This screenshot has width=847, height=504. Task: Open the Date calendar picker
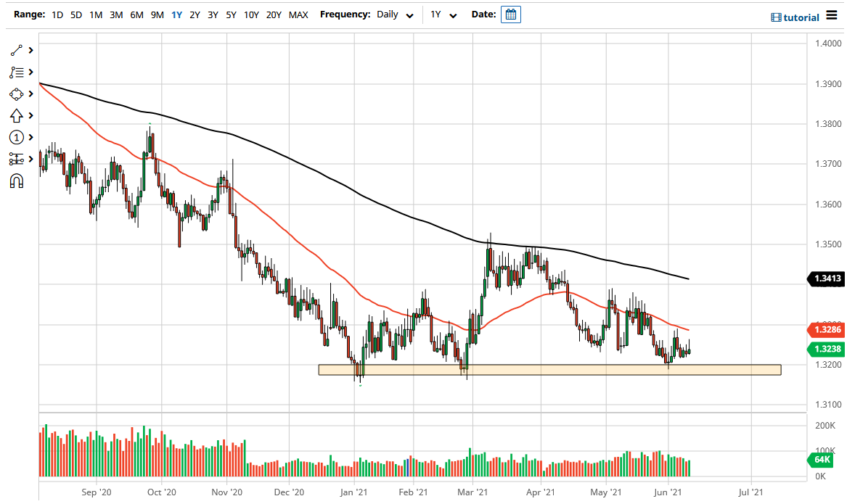coord(510,15)
